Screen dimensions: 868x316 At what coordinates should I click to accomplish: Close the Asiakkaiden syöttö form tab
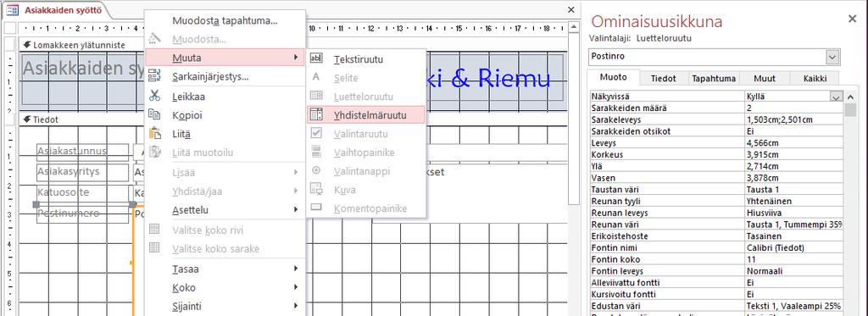(571, 9)
